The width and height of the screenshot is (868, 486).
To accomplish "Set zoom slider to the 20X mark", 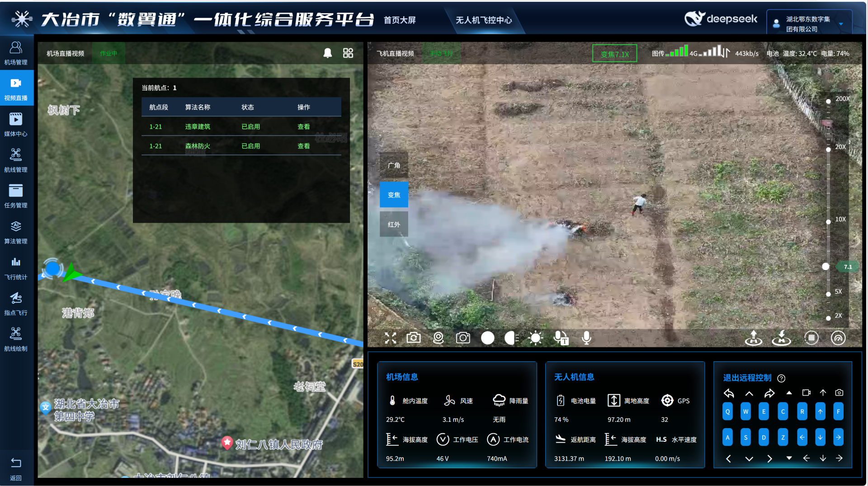I will pos(828,149).
